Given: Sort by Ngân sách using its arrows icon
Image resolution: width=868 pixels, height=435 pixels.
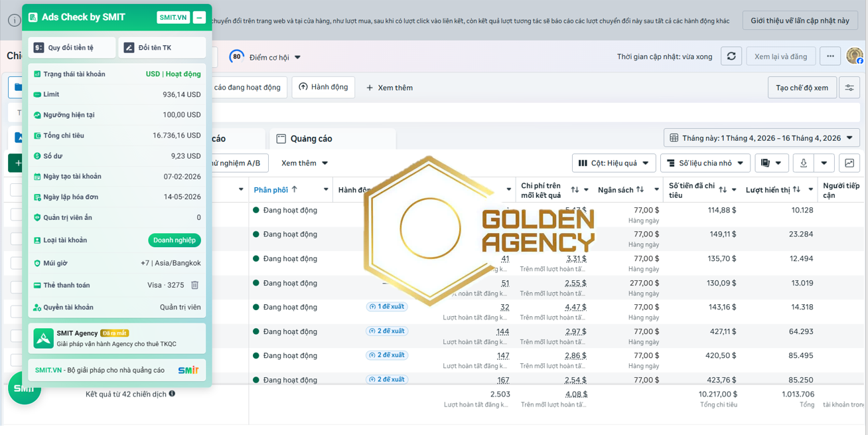Looking at the screenshot, I should click(x=640, y=190).
